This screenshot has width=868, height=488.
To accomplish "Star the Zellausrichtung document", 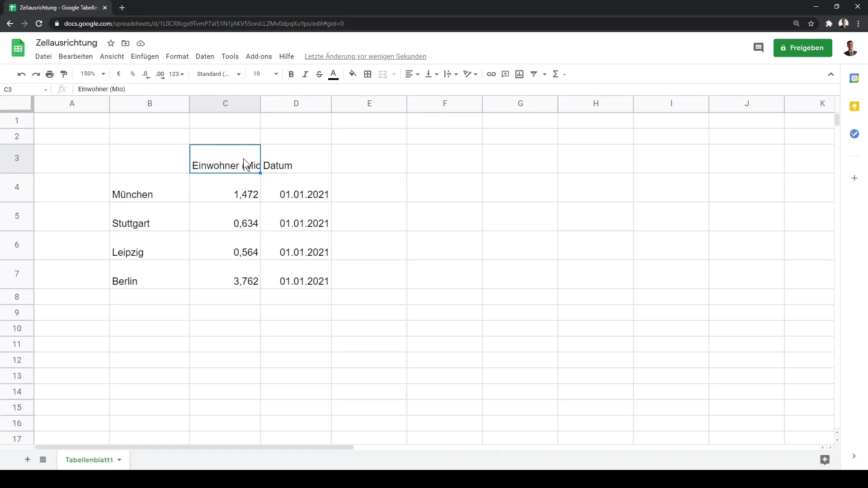I will [x=111, y=43].
